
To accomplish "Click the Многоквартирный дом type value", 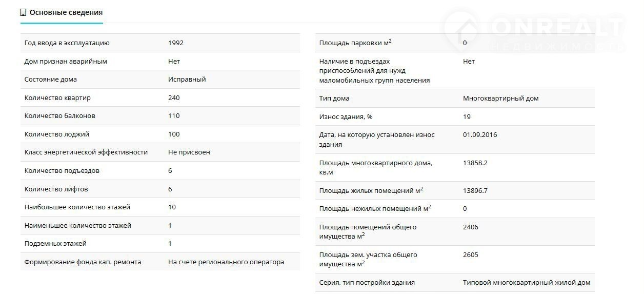I will coord(500,99).
